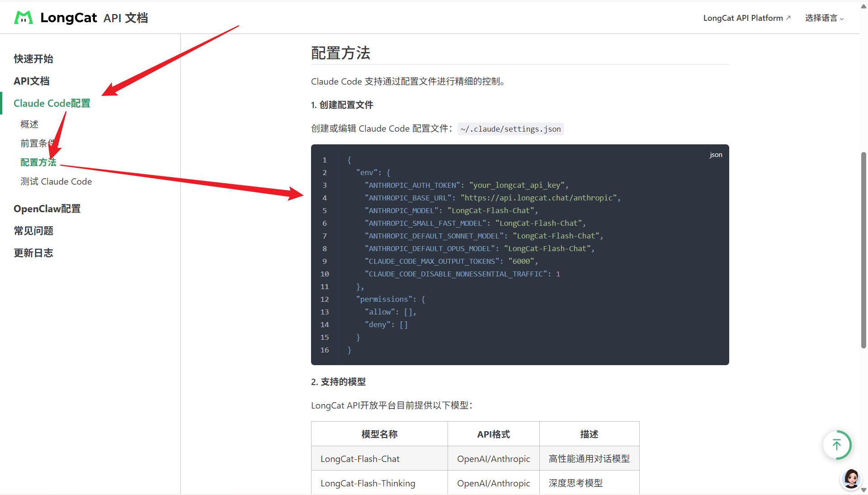
Task: Open the OpenClaw配置 sidebar item
Action: [x=47, y=209]
